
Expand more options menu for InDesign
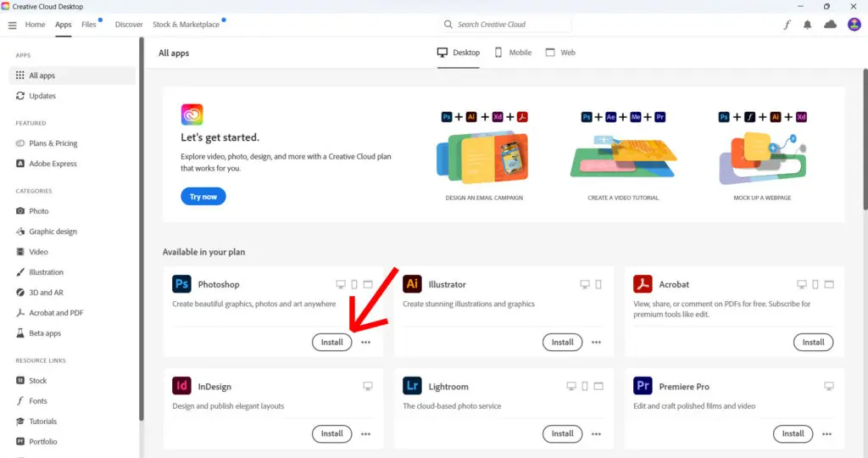coord(366,433)
